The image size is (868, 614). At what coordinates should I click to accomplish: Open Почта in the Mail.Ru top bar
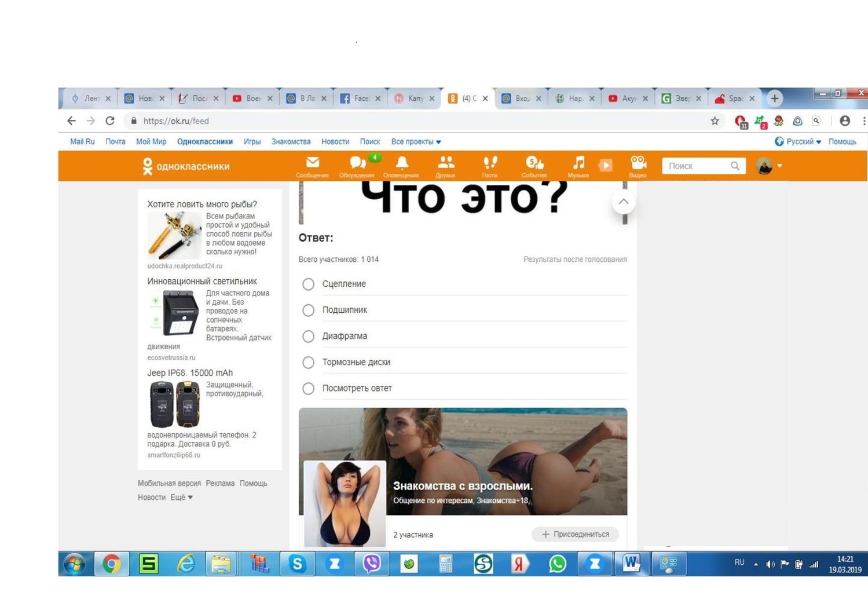115,141
